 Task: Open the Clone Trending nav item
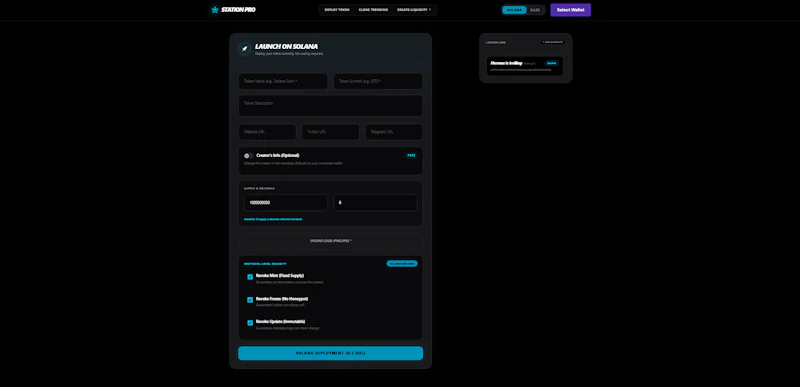[373, 10]
